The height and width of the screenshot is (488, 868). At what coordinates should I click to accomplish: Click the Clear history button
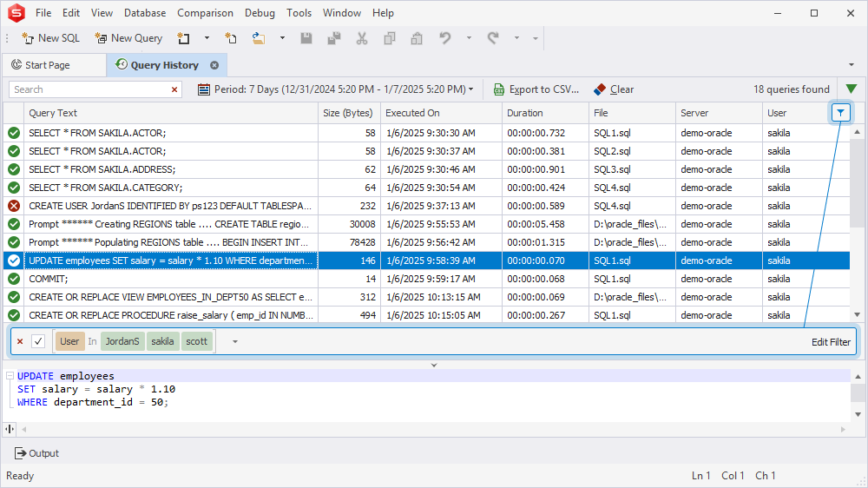[x=614, y=89]
